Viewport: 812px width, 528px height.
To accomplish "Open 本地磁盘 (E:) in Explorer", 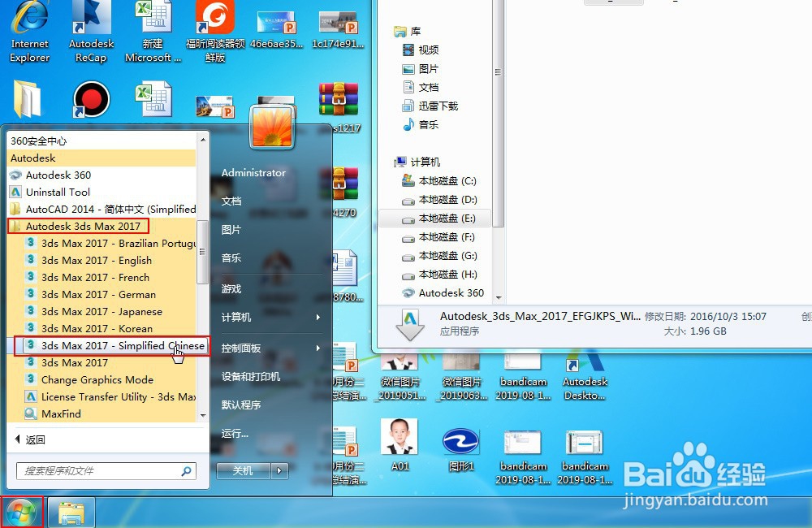I will (x=439, y=219).
